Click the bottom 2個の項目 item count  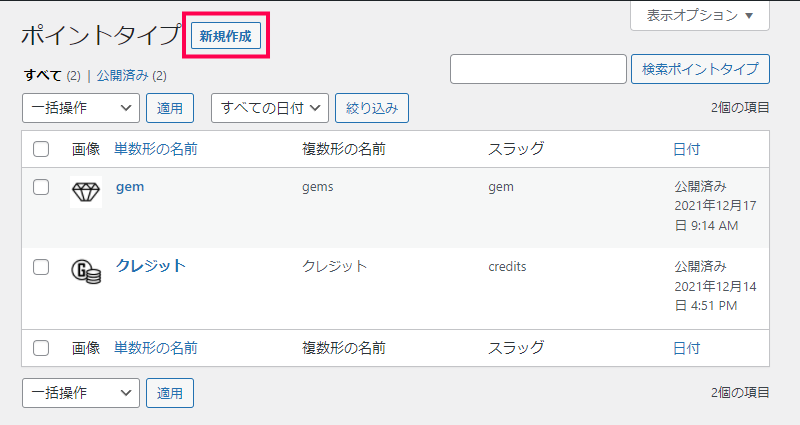pos(740,392)
